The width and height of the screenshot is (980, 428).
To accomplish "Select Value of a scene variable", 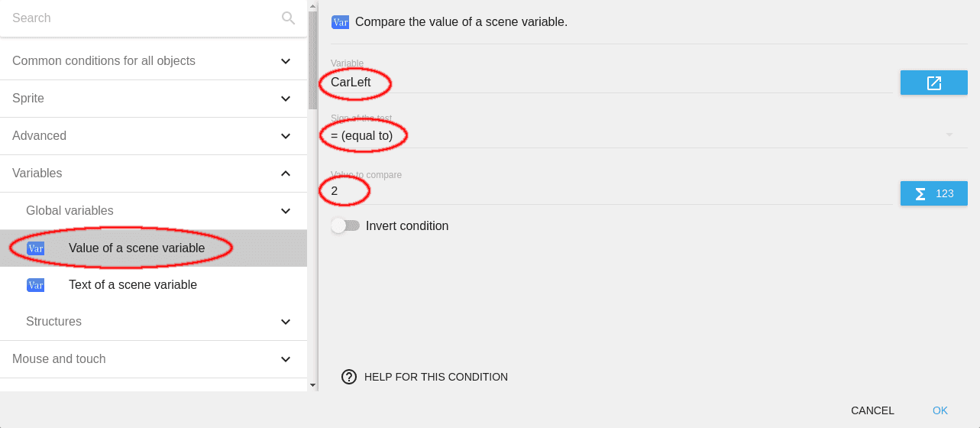I will [137, 248].
